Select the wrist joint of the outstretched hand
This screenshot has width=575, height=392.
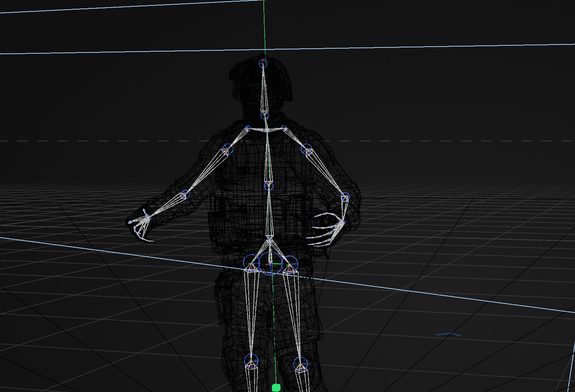coord(148,217)
